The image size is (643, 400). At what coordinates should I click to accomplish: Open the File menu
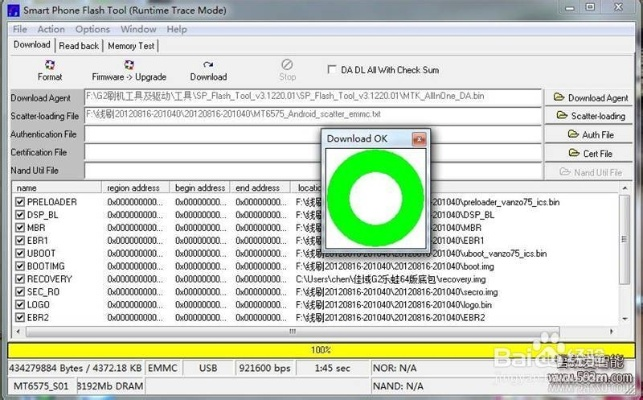pos(20,29)
